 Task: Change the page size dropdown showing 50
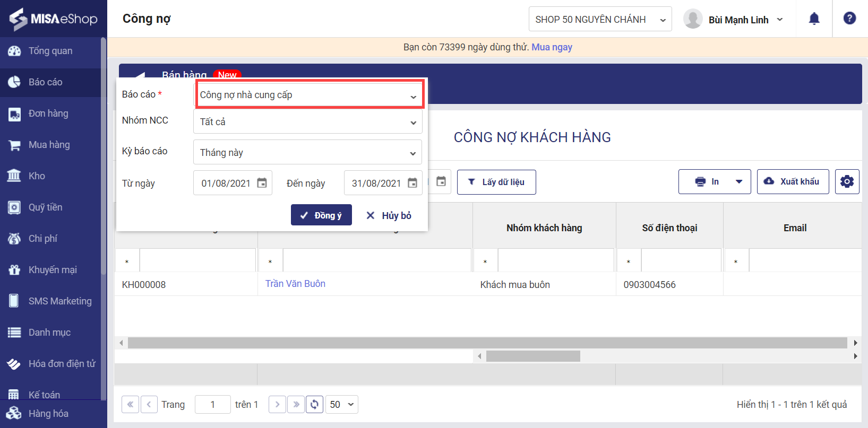click(342, 405)
